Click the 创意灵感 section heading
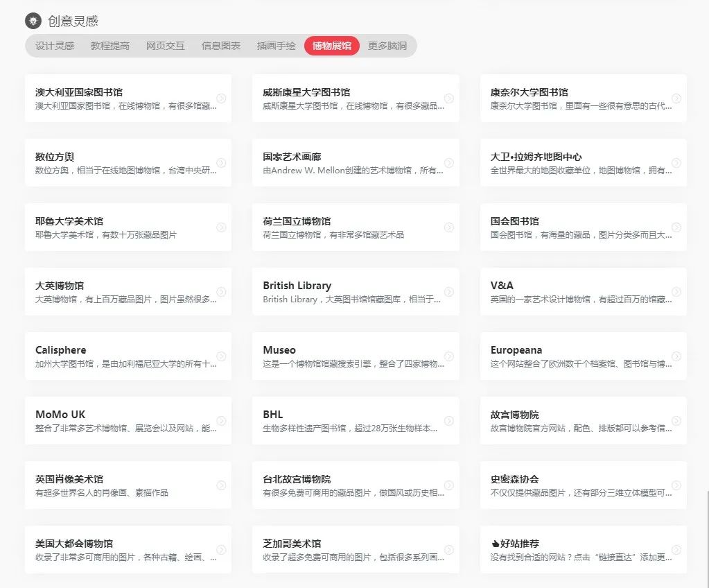 [73, 21]
